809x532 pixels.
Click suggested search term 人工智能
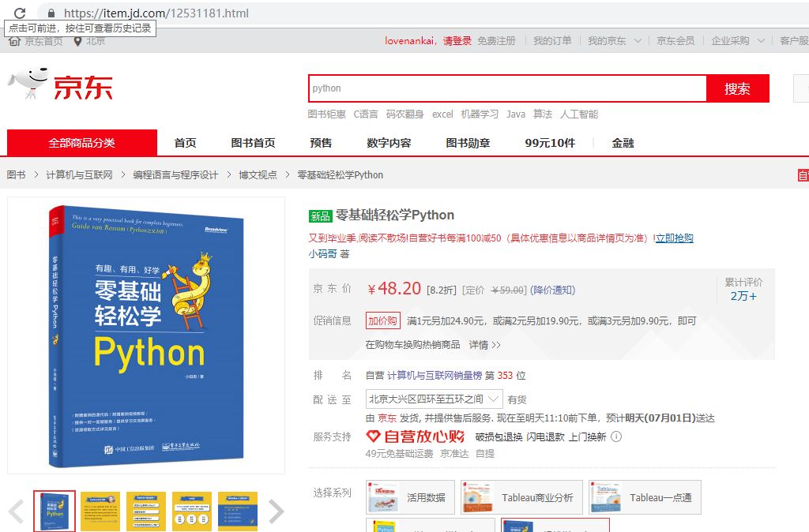pyautogui.click(x=579, y=114)
